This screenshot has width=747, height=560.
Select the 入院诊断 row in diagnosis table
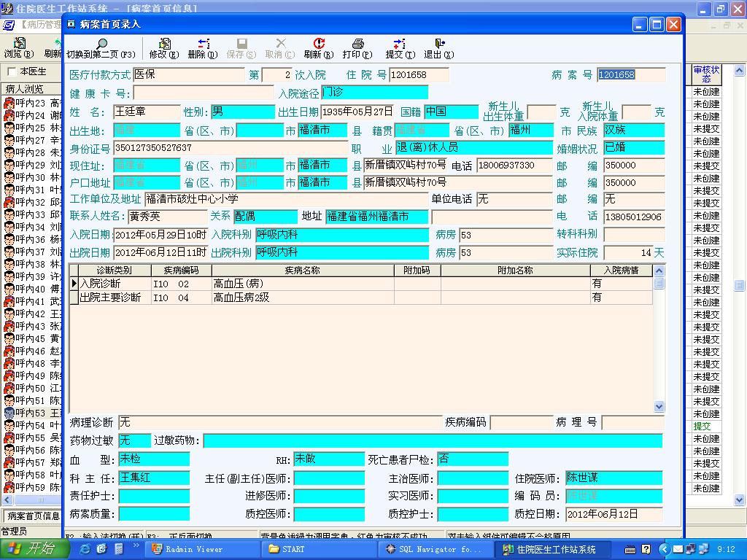coord(361,284)
